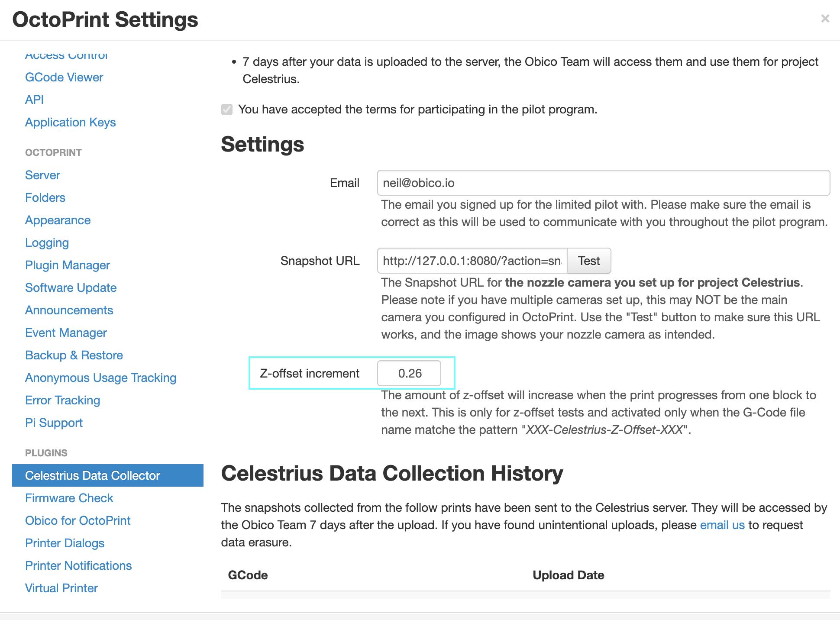Image resolution: width=840 pixels, height=620 pixels.
Task: Select Celestrius Data Collector plugin
Action: pos(108,475)
